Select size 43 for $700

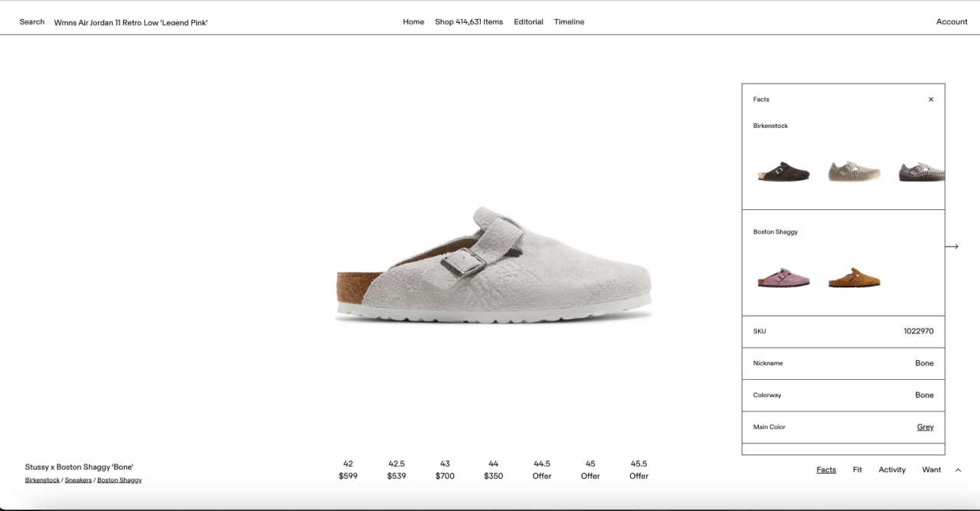(445, 470)
